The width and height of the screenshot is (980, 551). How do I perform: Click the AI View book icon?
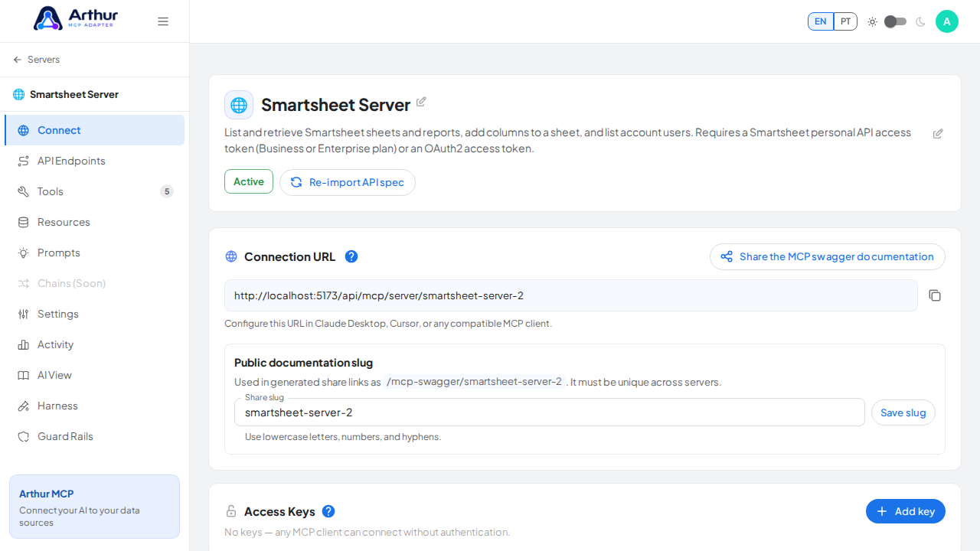click(x=23, y=375)
